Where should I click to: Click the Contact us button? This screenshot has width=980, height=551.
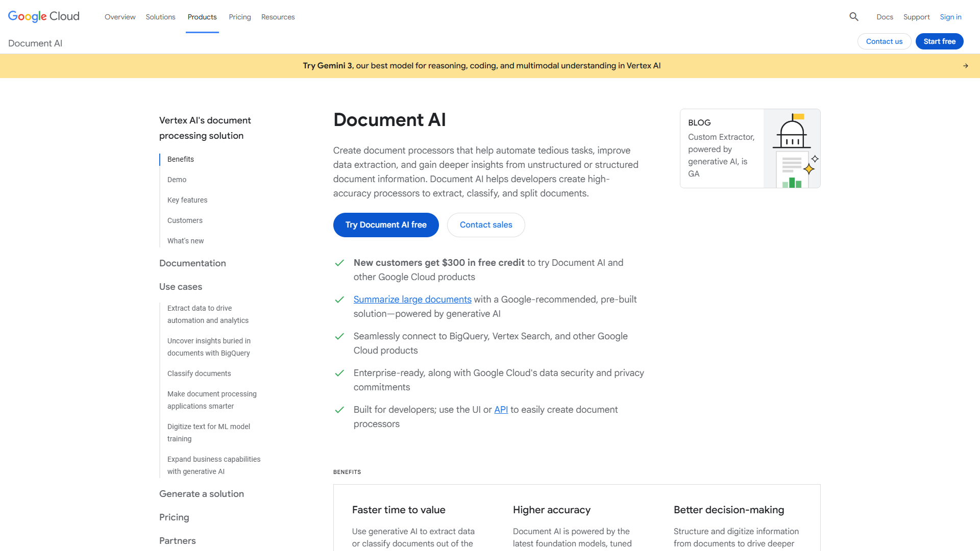click(884, 41)
